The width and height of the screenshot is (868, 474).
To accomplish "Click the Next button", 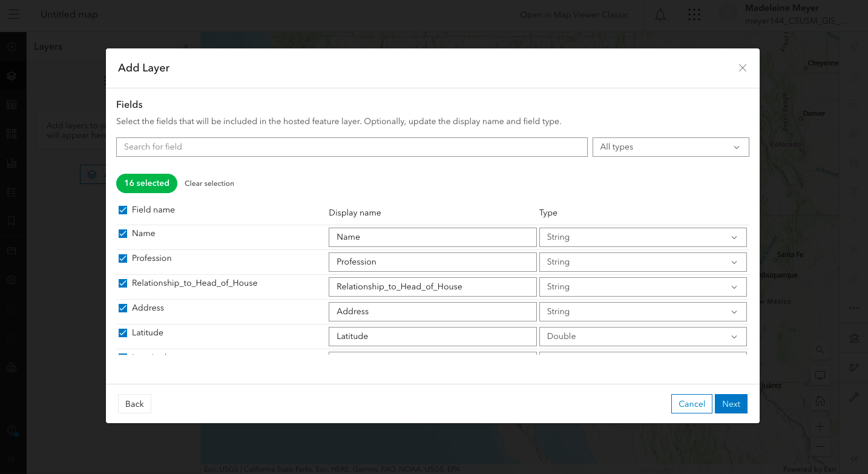I will [731, 404].
